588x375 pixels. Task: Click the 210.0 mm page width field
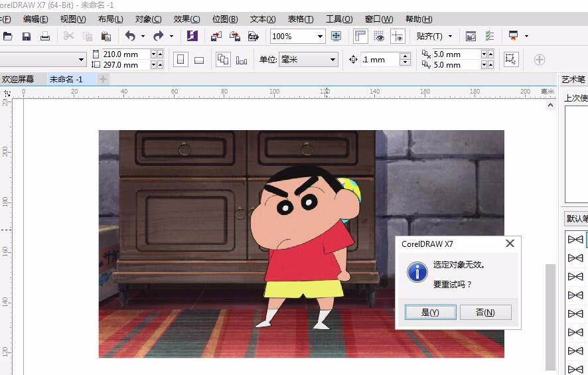point(126,54)
